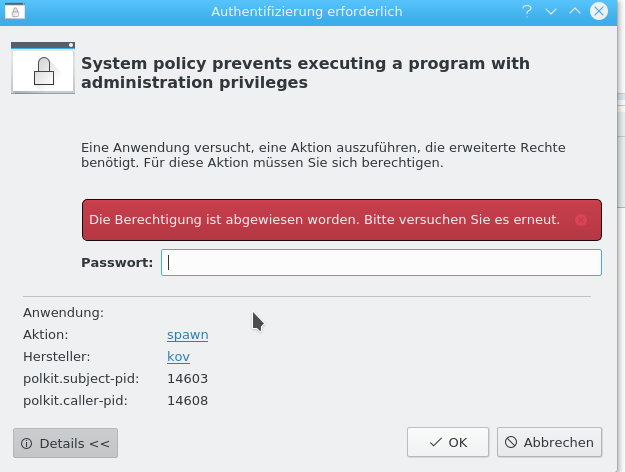Collapse the Details << section
This screenshot has width=625, height=472.
pos(65,443)
